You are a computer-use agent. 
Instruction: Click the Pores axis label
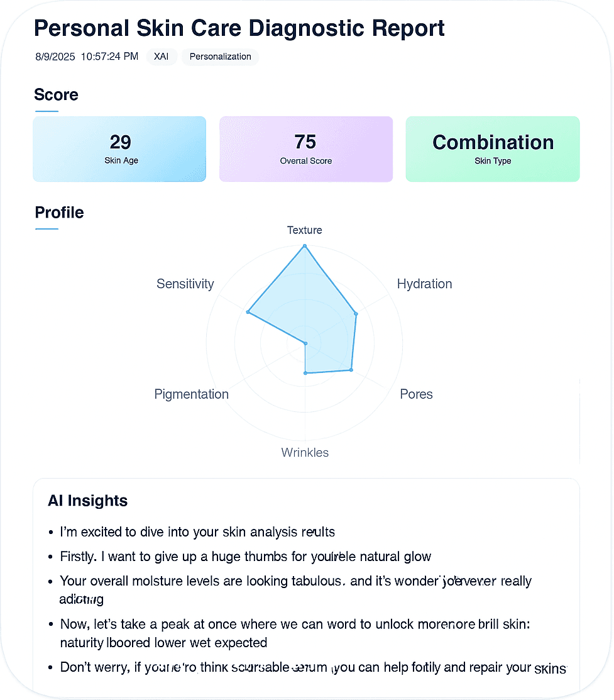[x=416, y=394]
